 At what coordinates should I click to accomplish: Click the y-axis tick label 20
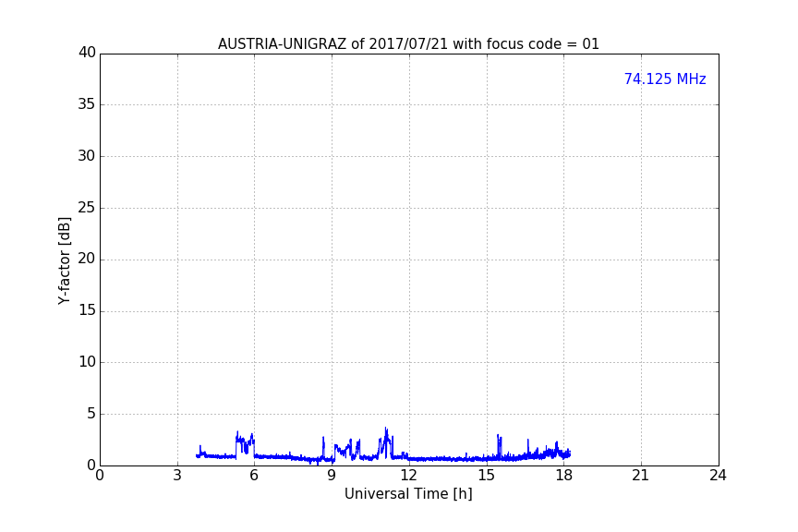[87, 259]
